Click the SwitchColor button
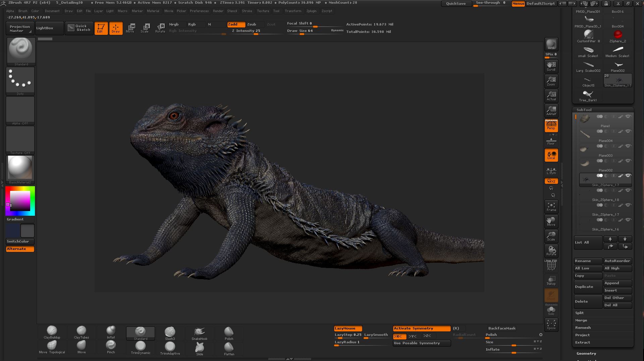644x361 pixels. tap(20, 242)
